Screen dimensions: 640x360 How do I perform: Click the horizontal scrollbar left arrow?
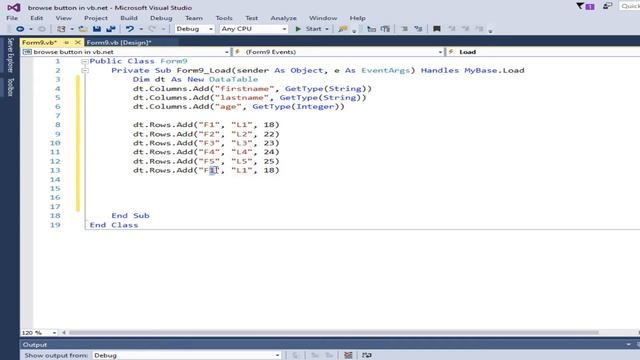click(64, 333)
